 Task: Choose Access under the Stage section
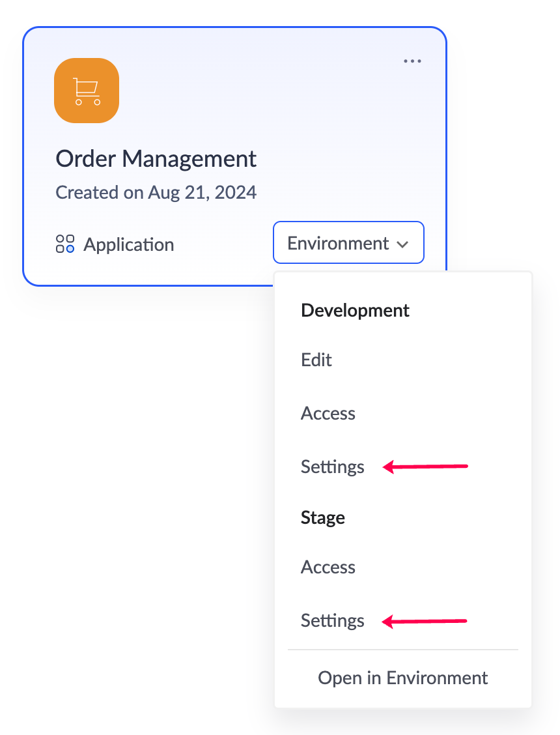coord(328,567)
